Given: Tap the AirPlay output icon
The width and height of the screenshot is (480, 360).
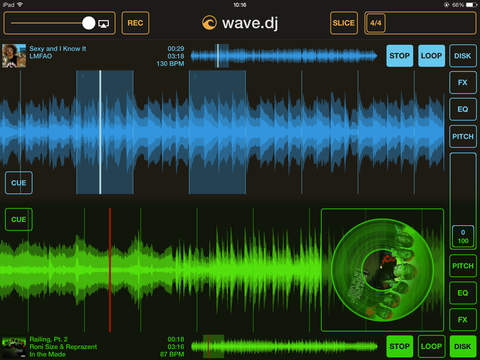Looking at the screenshot, I should [x=104, y=24].
